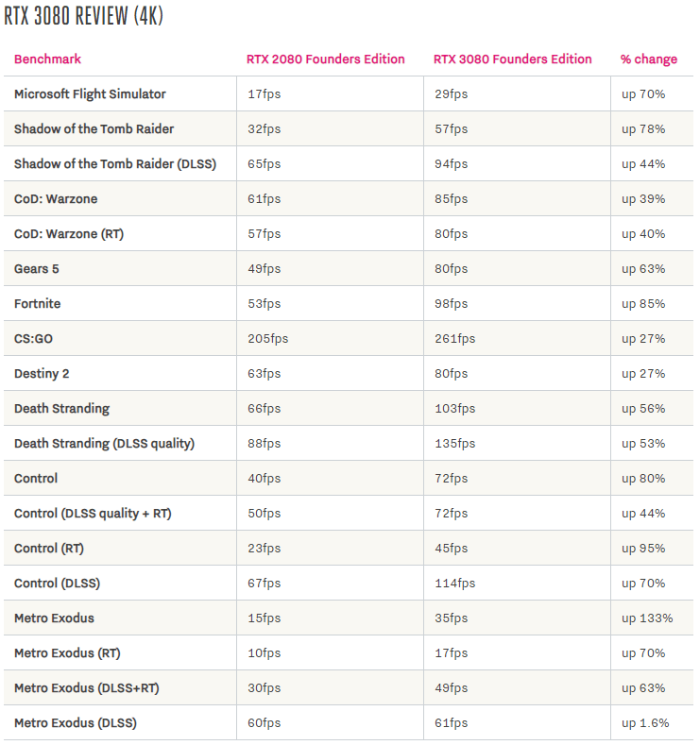Select the Microsoft Flight Simulator row label
This screenshot has height=745, width=700.
[x=90, y=94]
